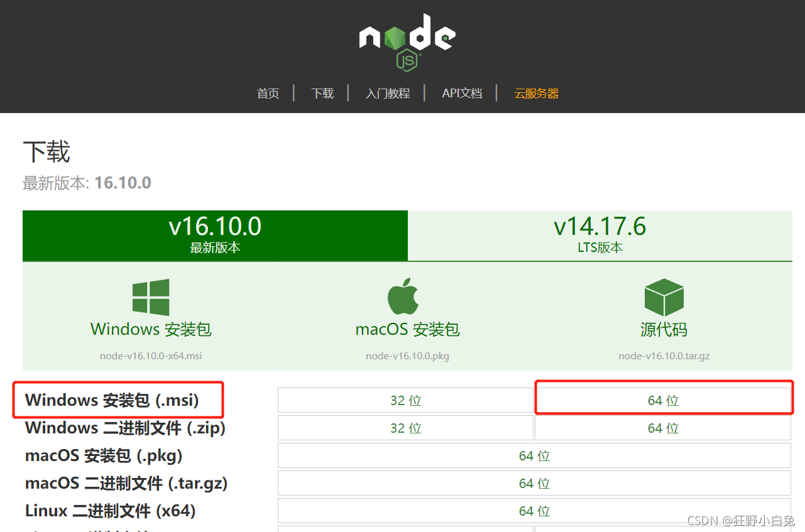Click the Windows logo icon
Image resolution: width=805 pixels, height=532 pixels.
(151, 297)
